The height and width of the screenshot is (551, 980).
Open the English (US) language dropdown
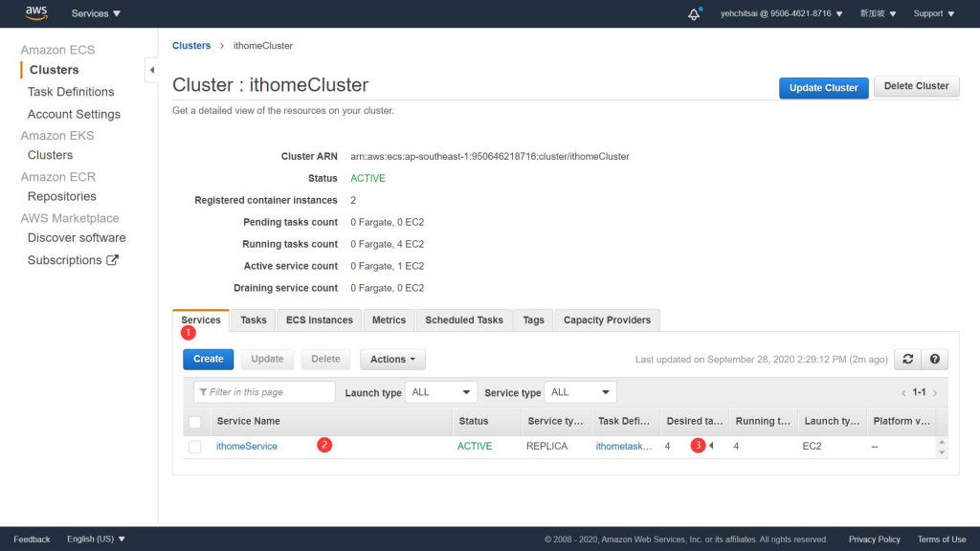coord(96,539)
